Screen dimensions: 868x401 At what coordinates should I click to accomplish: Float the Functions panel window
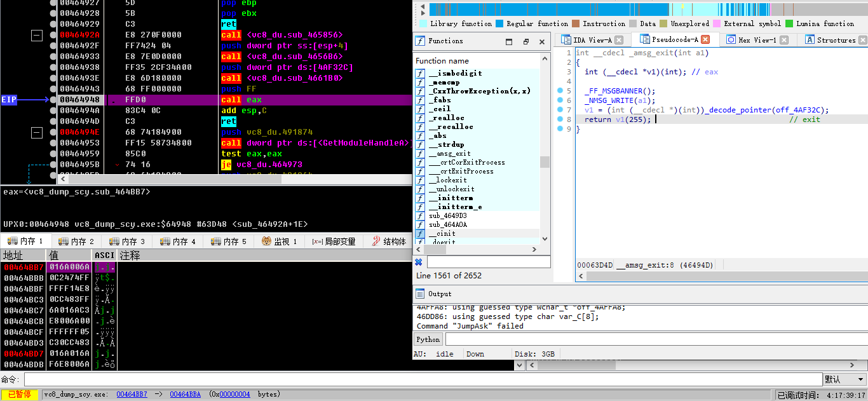(x=526, y=41)
